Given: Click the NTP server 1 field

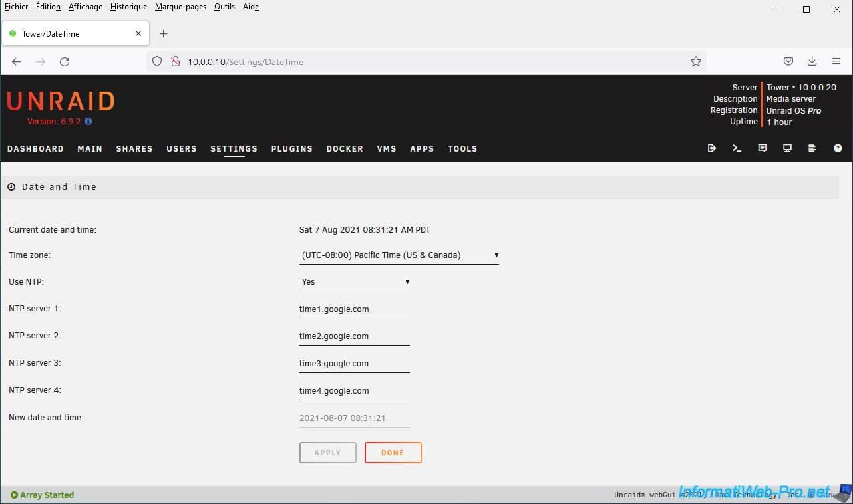Looking at the screenshot, I should (x=354, y=309).
